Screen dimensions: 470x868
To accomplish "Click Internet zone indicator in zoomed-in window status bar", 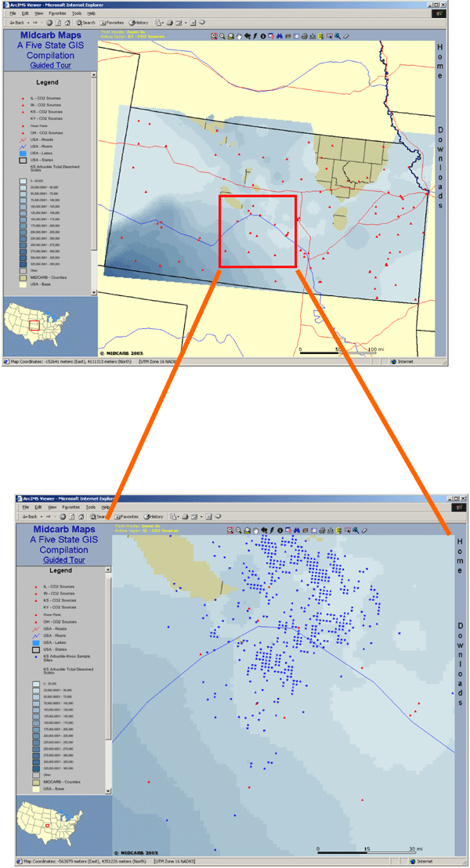I will coord(422,862).
